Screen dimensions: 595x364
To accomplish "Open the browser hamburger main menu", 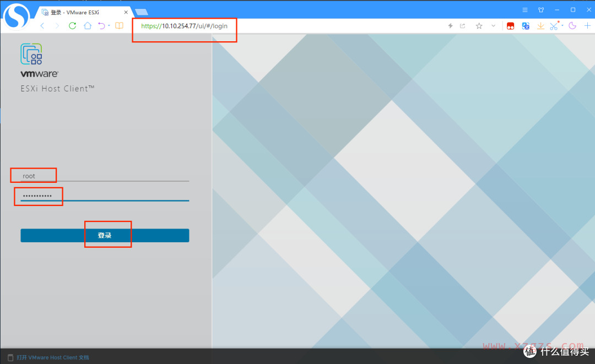I will 525,9.
